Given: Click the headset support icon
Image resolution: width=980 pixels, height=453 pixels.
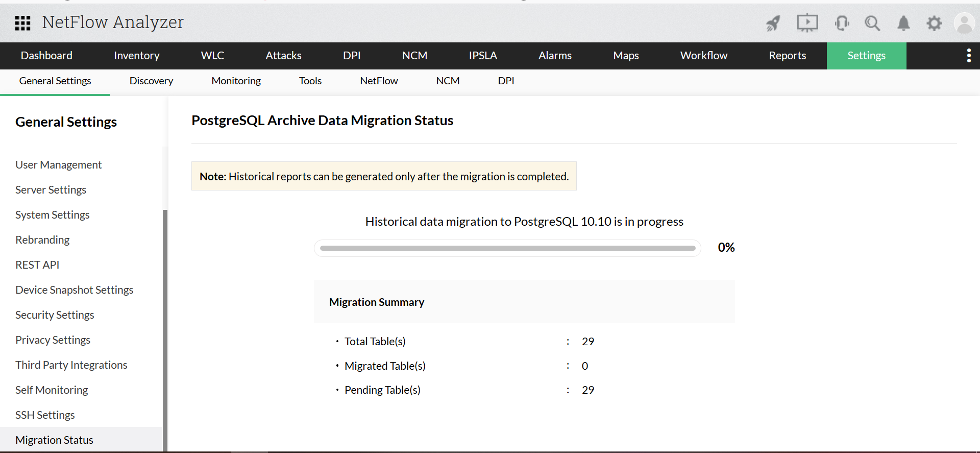Looking at the screenshot, I should (842, 23).
